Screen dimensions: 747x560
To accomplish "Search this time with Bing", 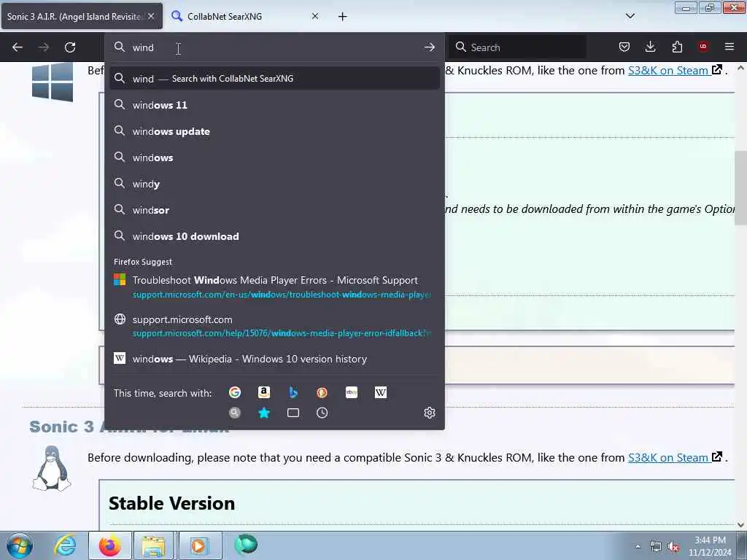I will (x=293, y=392).
